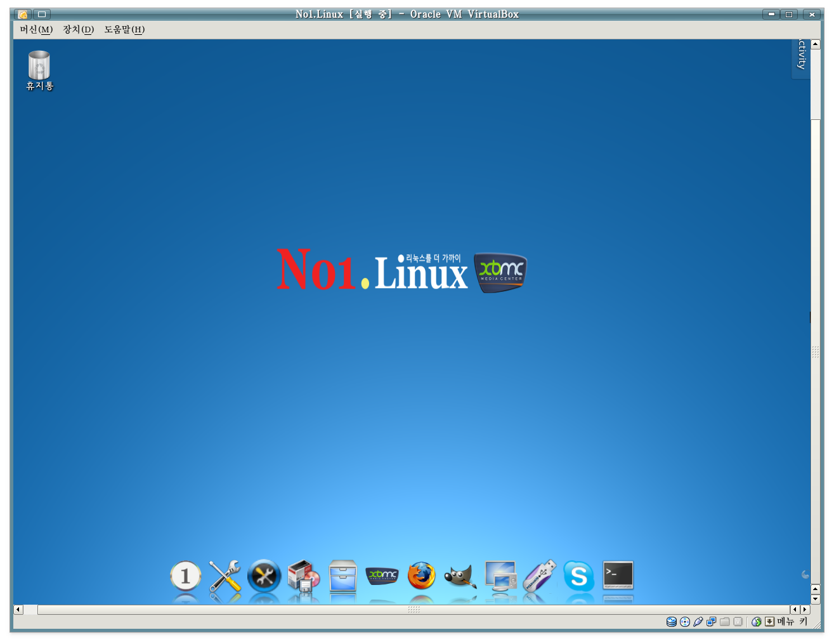The height and width of the screenshot is (644, 834).
Task: Click the vertical scrollbar up arrow
Action: [x=816, y=44]
